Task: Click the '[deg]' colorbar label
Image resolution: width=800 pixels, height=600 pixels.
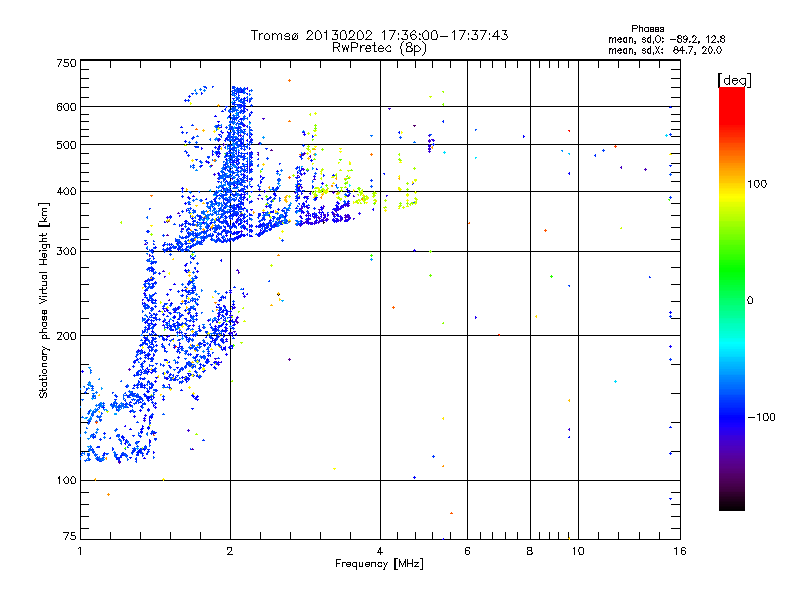Action: 734,80
